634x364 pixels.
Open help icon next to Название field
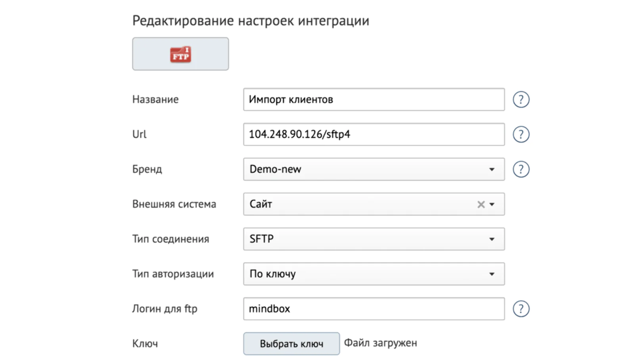(521, 100)
